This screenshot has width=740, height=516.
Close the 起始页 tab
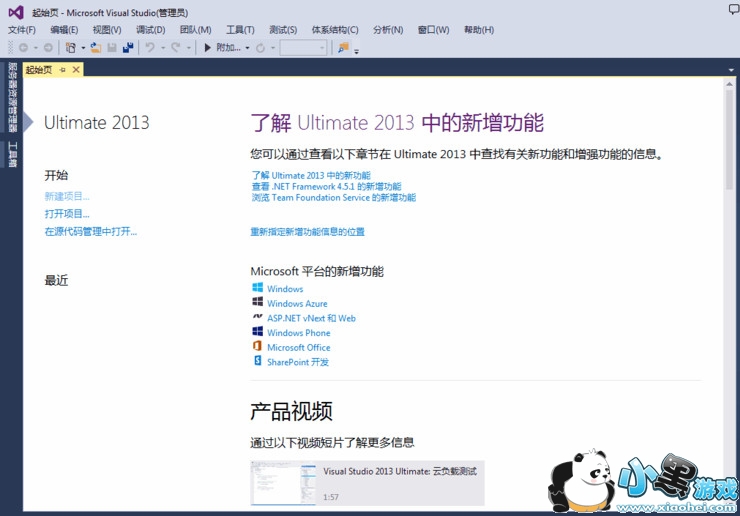pos(76,70)
